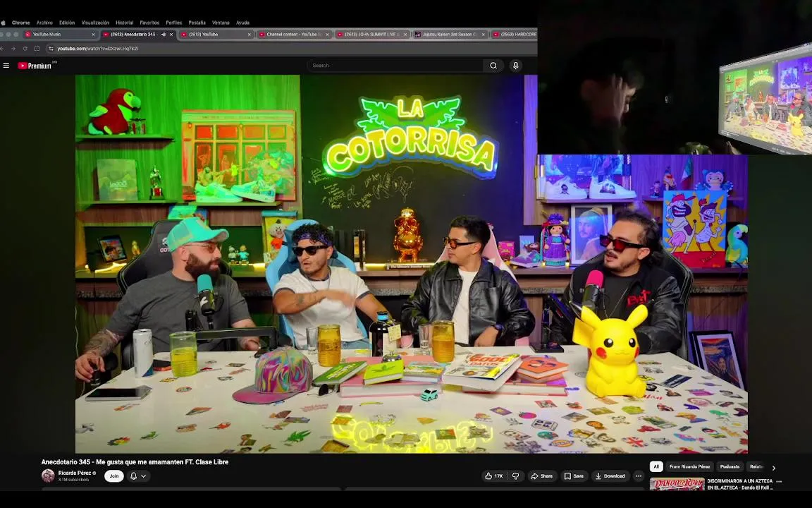The image size is (812, 508).
Task: Open Perfiles menu
Action: tap(173, 23)
